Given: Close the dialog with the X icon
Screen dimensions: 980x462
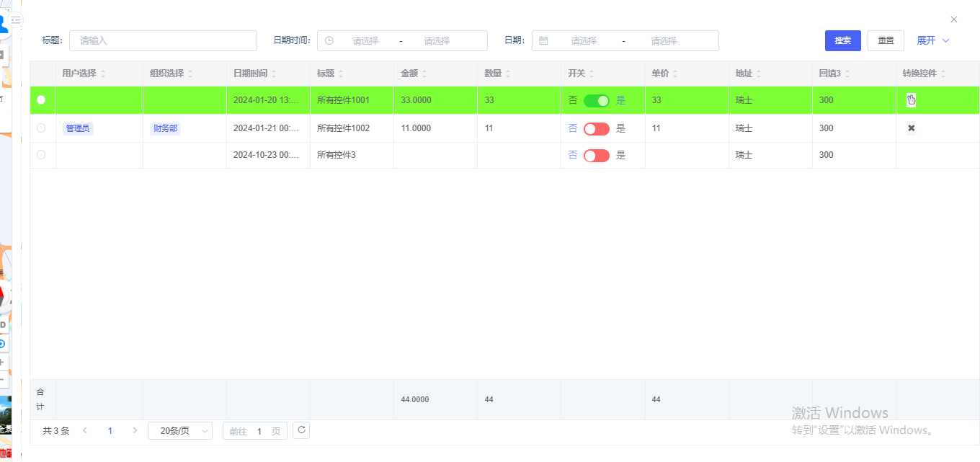Looking at the screenshot, I should tap(953, 19).
